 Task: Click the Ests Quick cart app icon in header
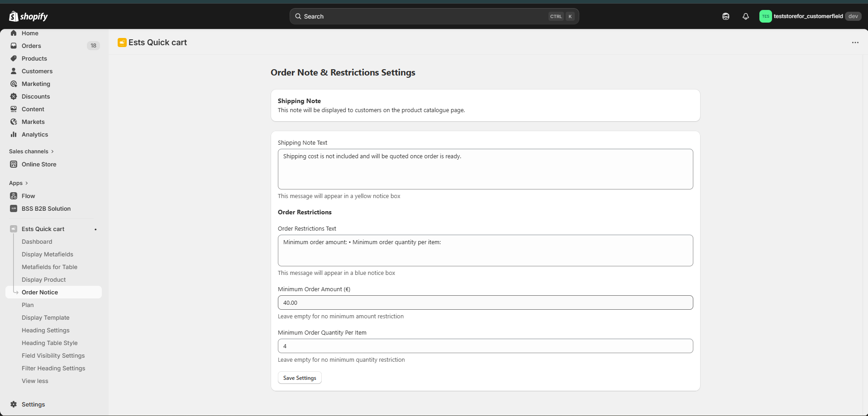pyautogui.click(x=122, y=43)
